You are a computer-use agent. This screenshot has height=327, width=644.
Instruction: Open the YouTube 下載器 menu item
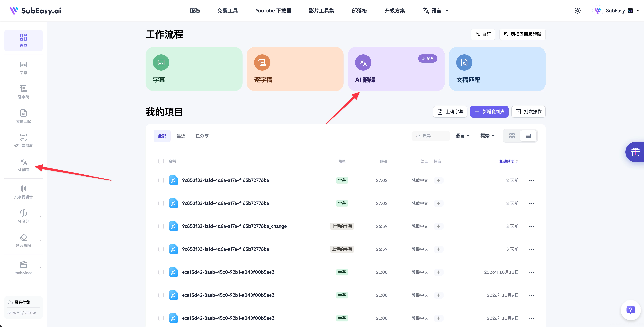(273, 11)
